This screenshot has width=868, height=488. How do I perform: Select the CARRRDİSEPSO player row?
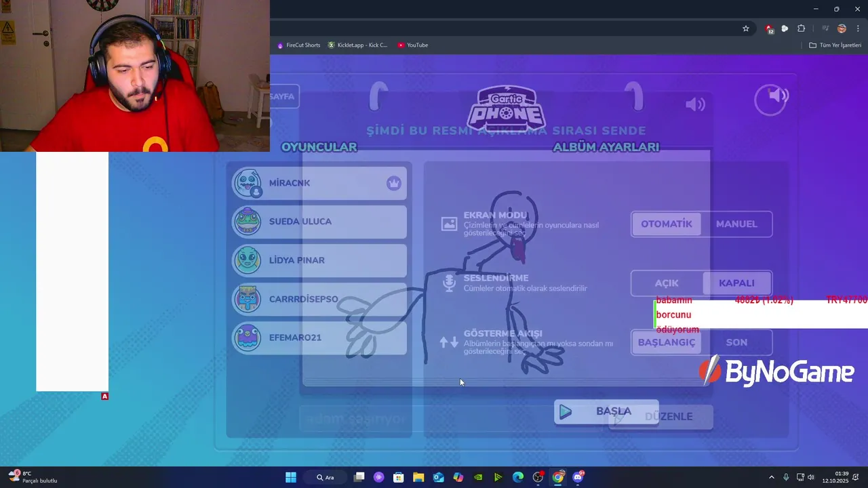click(x=319, y=299)
